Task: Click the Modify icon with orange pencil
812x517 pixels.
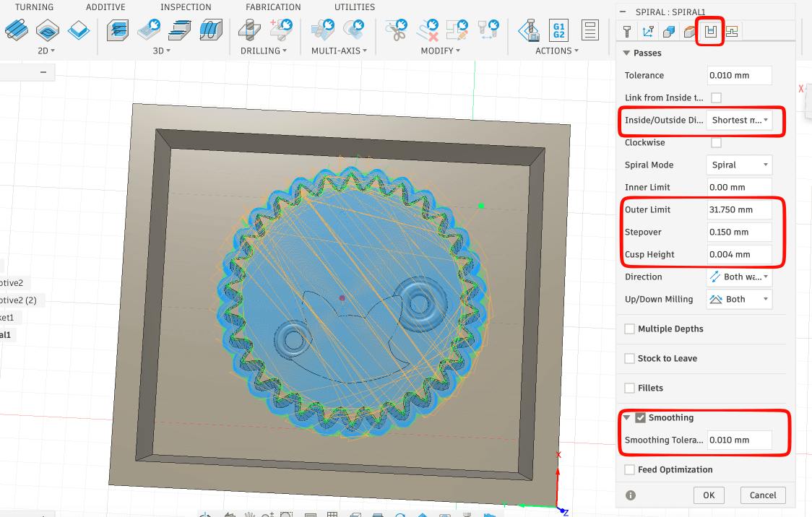Action: (x=457, y=30)
